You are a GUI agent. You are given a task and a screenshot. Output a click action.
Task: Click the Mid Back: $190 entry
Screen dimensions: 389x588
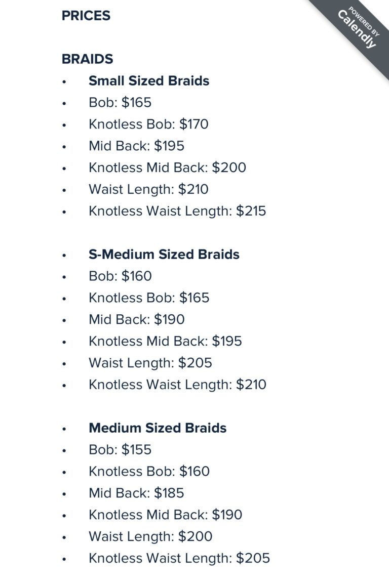[137, 320]
